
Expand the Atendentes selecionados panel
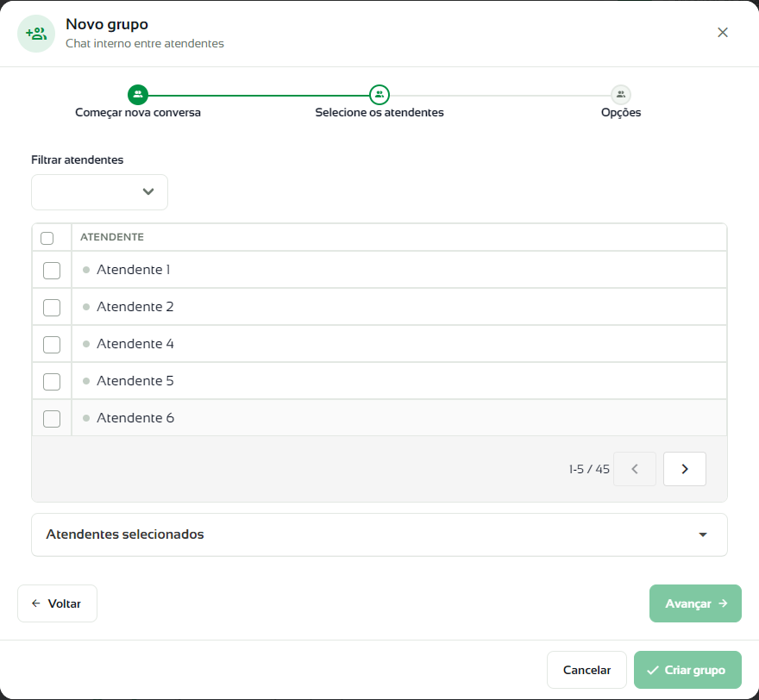(x=379, y=534)
